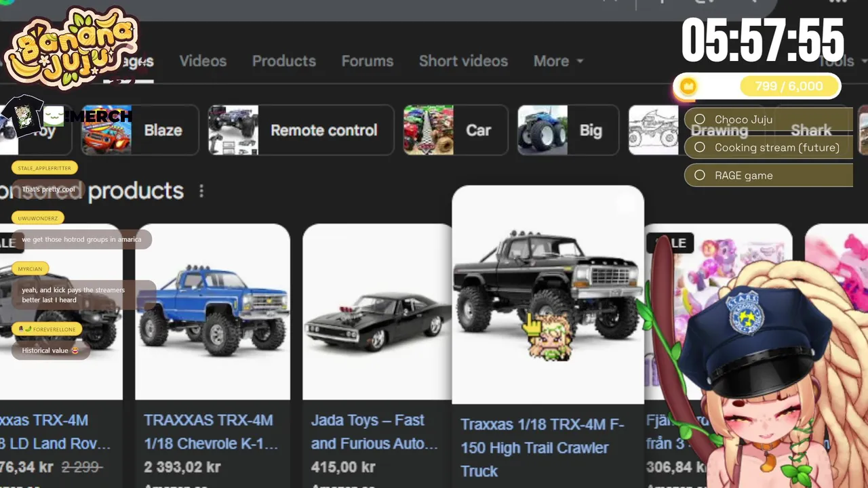This screenshot has height=488, width=868.
Task: Select the Short videos tab
Action: tap(463, 61)
